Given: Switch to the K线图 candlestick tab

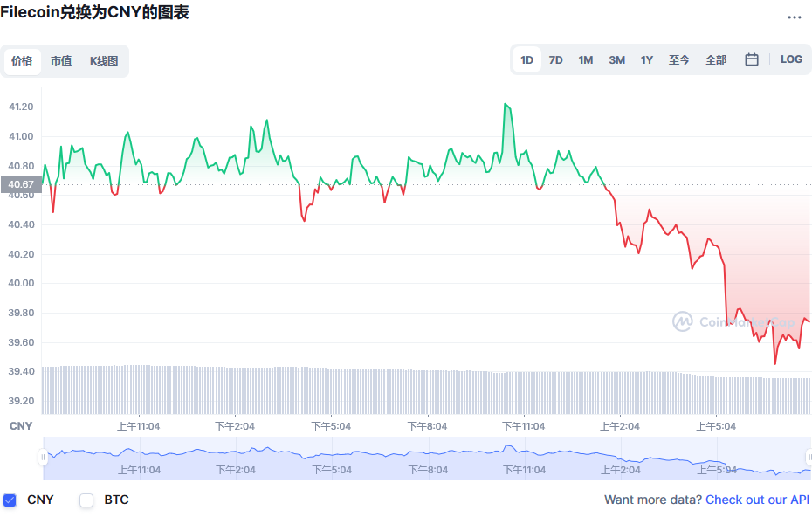Looking at the screenshot, I should (104, 61).
